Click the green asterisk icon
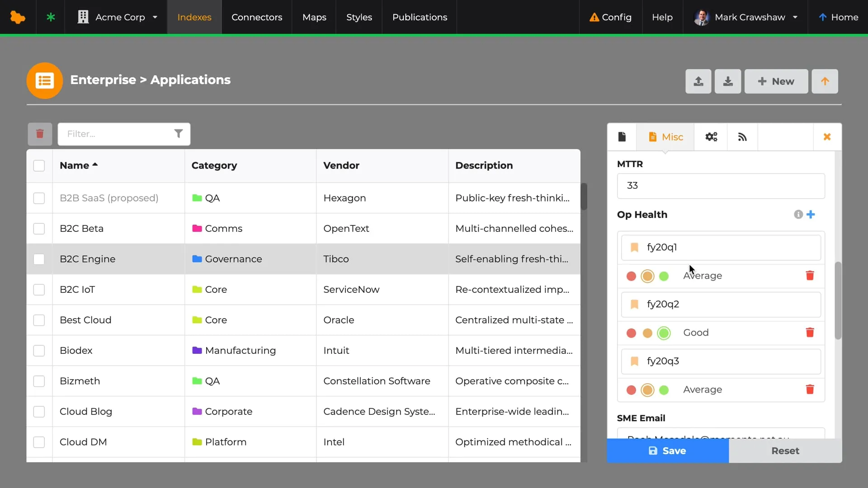This screenshot has width=868, height=488. pyautogui.click(x=51, y=17)
